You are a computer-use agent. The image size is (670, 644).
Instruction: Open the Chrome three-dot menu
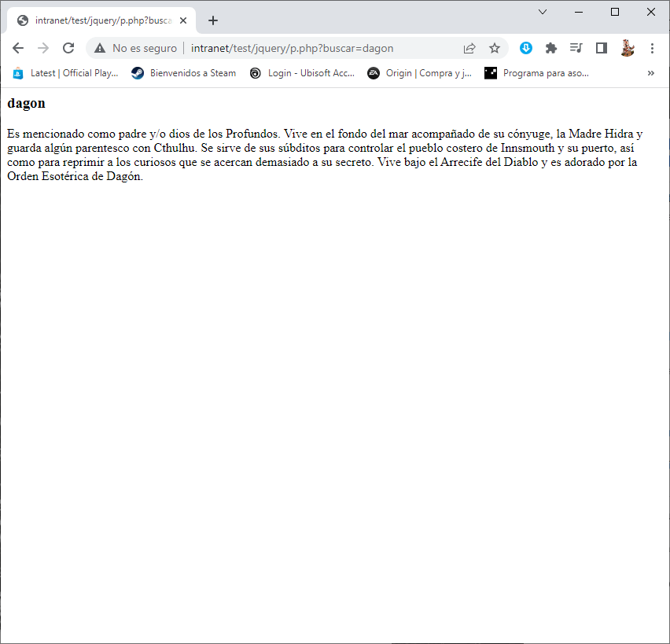[652, 48]
